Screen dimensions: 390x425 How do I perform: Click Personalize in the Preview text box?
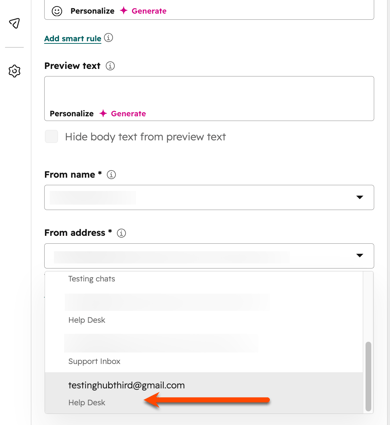[72, 114]
